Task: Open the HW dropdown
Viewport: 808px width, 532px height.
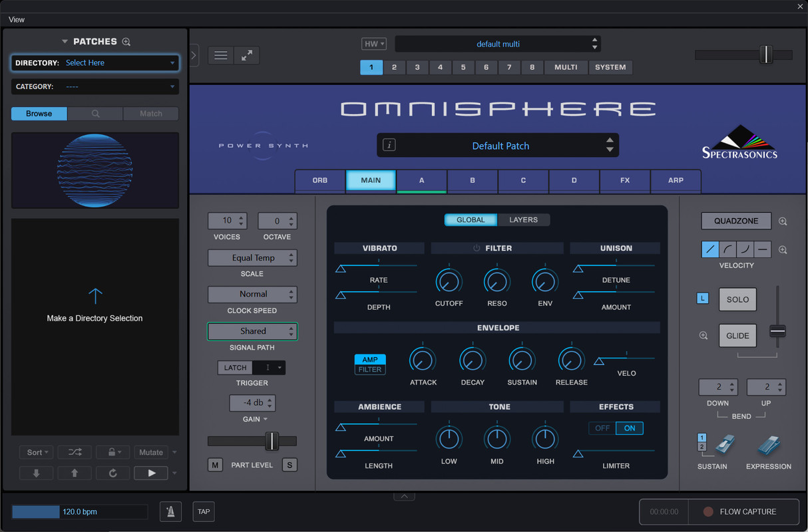Action: [x=374, y=44]
